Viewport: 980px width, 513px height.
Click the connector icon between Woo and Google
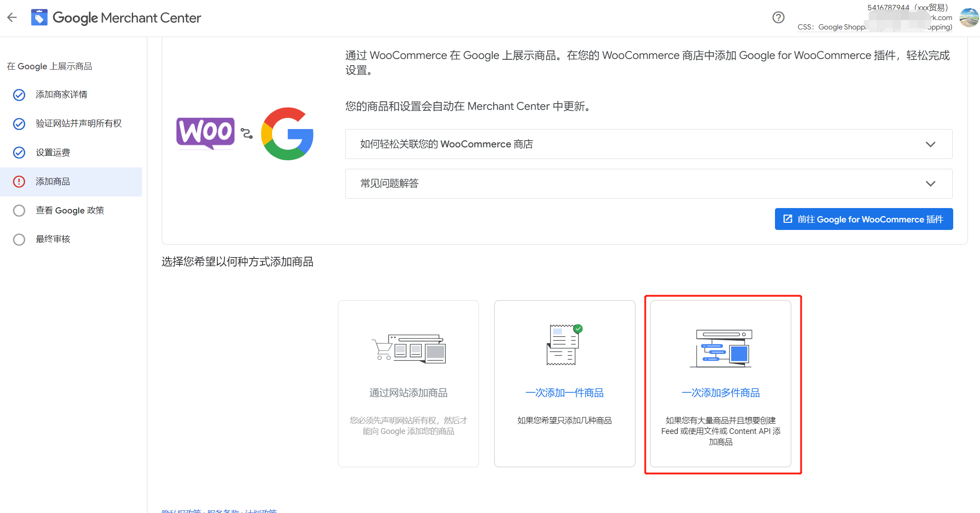click(x=247, y=133)
